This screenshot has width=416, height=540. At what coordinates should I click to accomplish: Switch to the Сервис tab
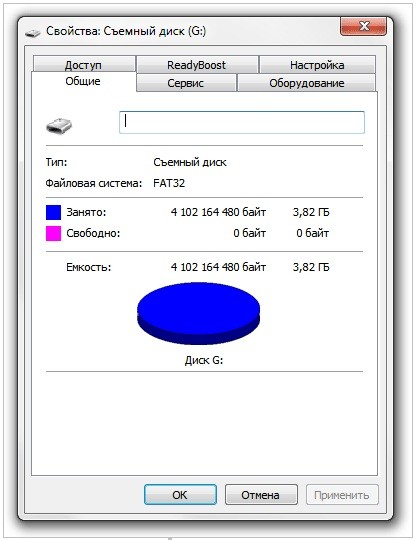(x=186, y=83)
